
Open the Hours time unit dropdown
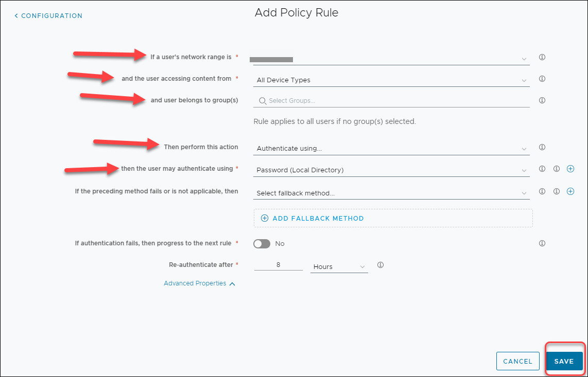point(339,267)
